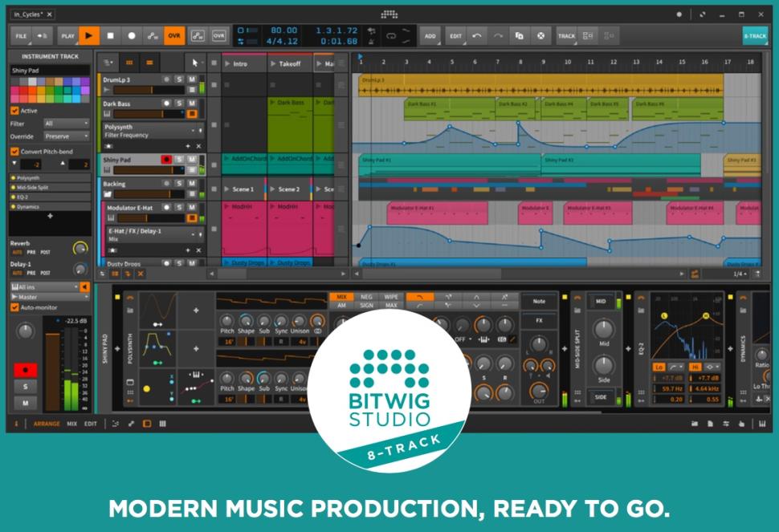Arm record on Dark Bass track
779x532 pixels.
click(x=166, y=104)
